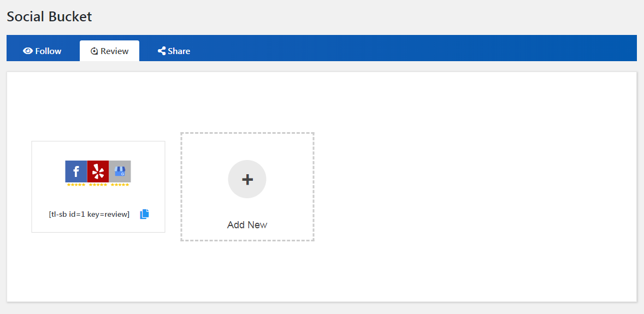Click the Social Bucket heading

tap(49, 16)
